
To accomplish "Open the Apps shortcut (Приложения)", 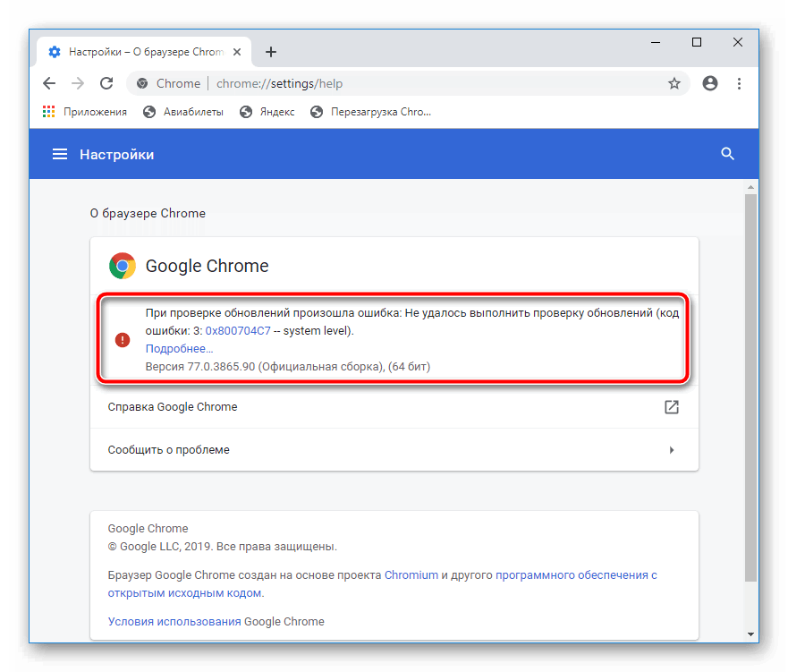I will point(84,112).
